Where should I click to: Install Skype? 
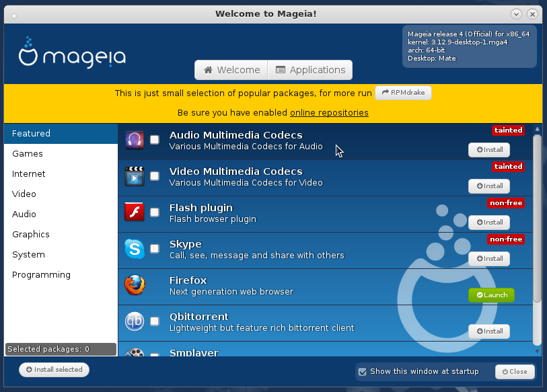(489, 259)
